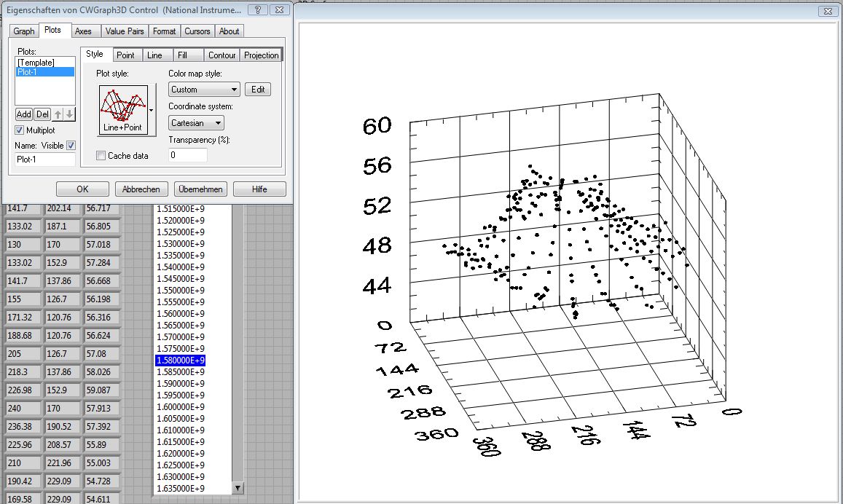843x504 pixels.
Task: Open the Coordinate system dropdown
Action: [196, 124]
